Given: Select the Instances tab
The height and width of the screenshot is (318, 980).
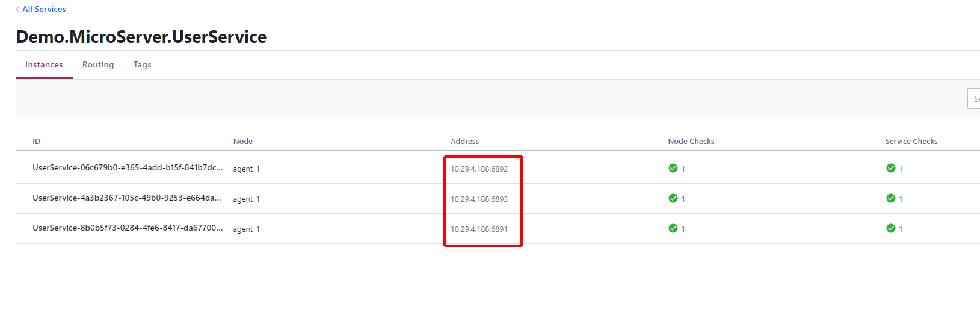Looking at the screenshot, I should pos(44,64).
